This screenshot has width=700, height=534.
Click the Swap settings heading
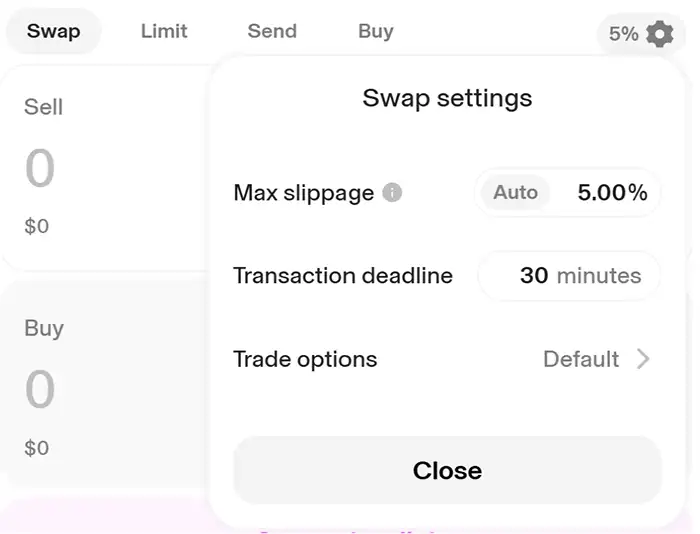click(x=447, y=98)
